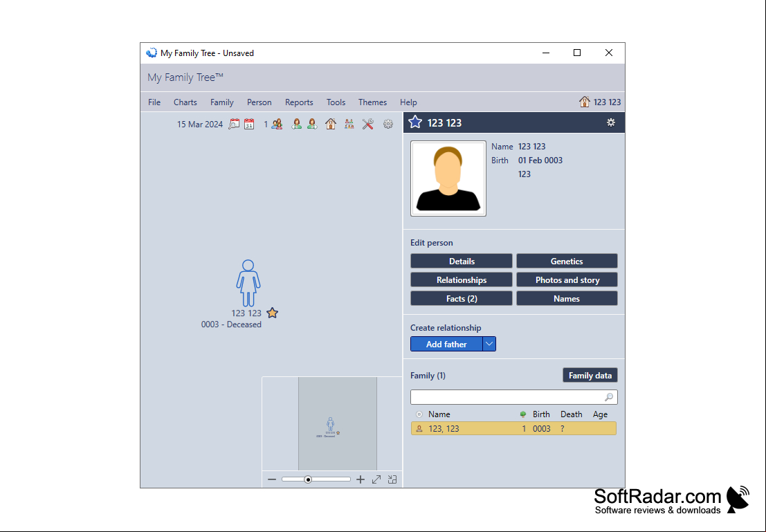Toggle the star icon in person panel header
766x532 pixels.
point(415,122)
